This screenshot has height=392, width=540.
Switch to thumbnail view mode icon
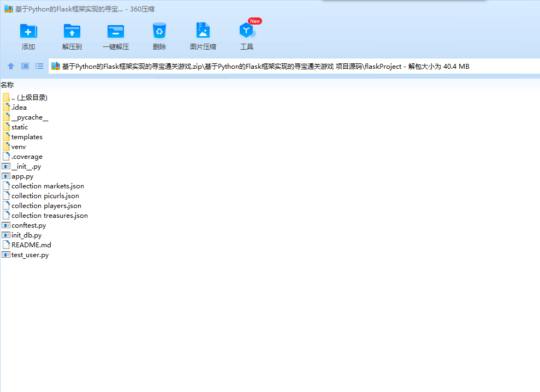[x=25, y=66]
